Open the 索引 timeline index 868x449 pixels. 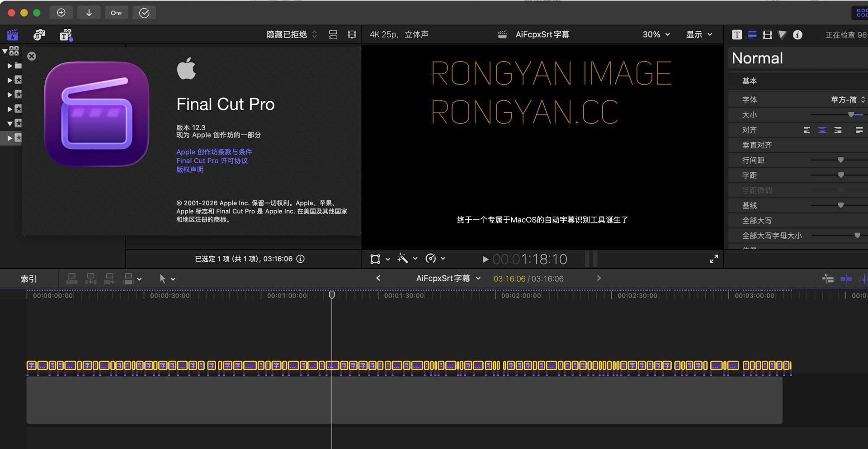[28, 279]
